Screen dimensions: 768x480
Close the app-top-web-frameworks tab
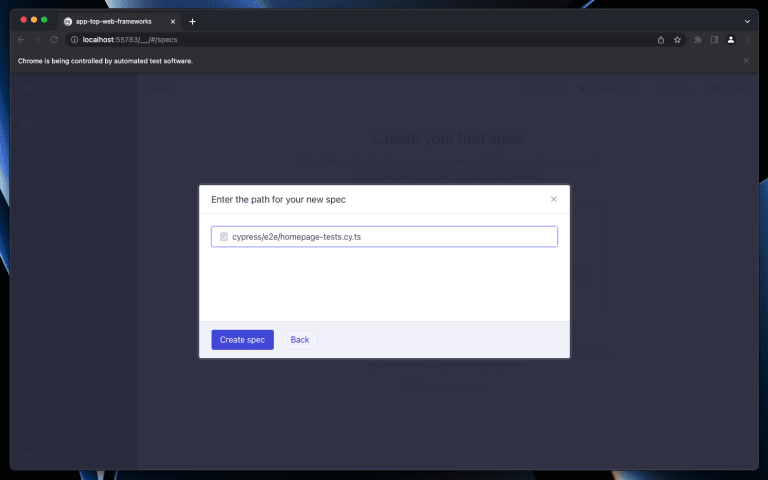click(173, 22)
